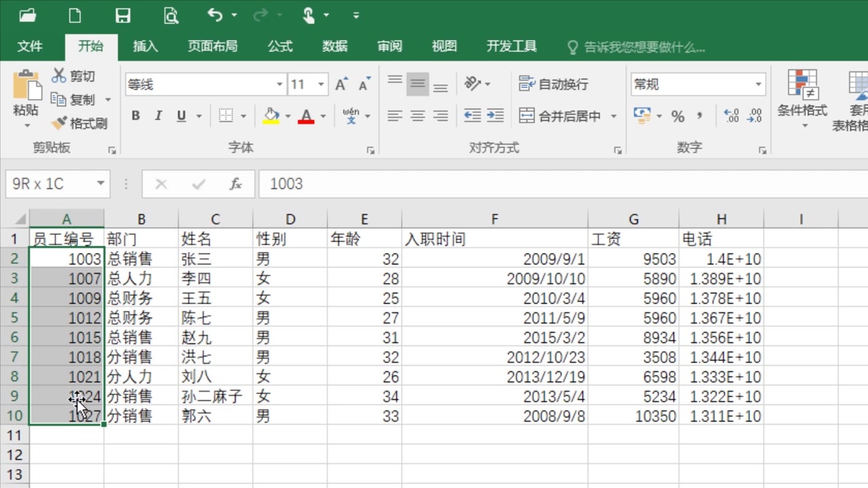Apply red font color

click(x=307, y=116)
